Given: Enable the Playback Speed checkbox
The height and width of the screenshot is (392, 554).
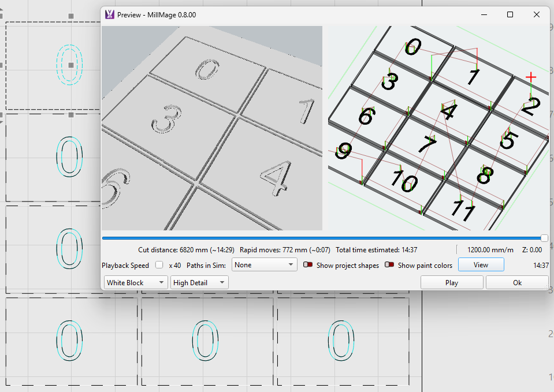Looking at the screenshot, I should [159, 265].
